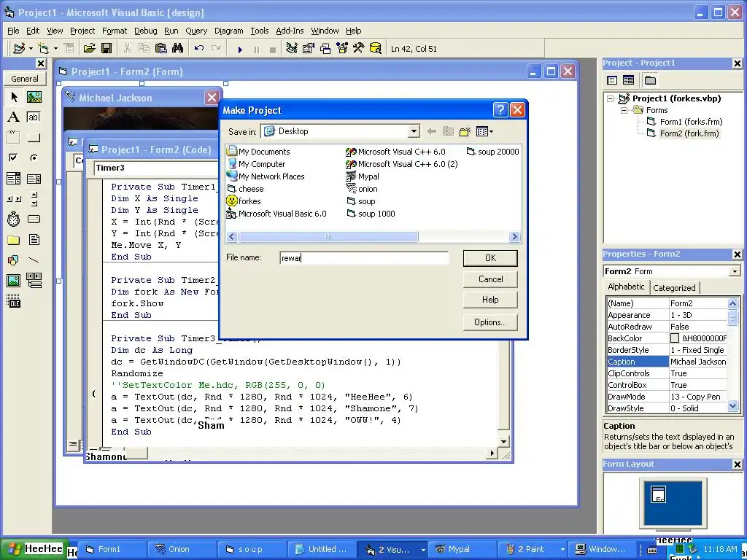Click View Code icon in Project panel
The height and width of the screenshot is (560, 747).
(612, 80)
